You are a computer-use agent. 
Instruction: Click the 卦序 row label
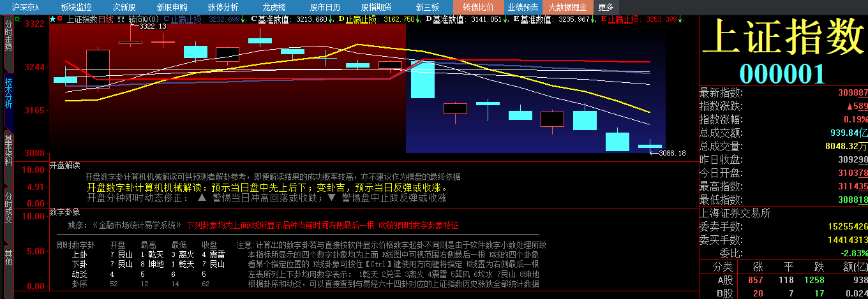coord(79,284)
